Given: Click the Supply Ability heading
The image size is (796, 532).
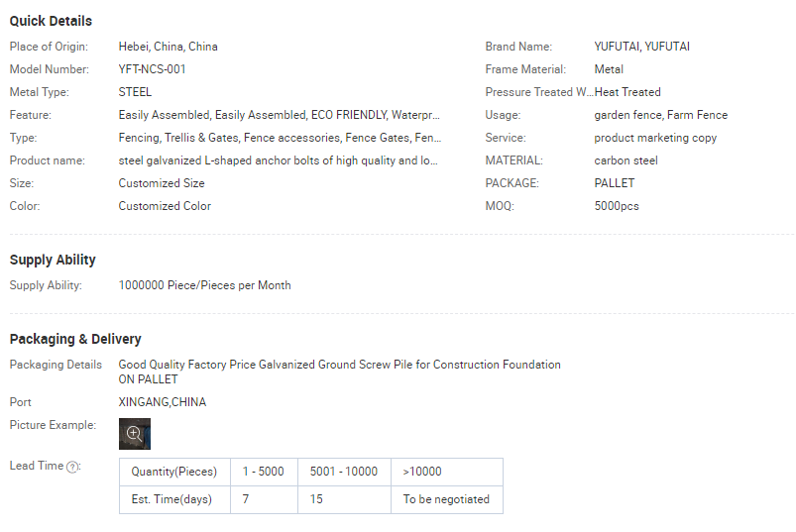Looking at the screenshot, I should click(53, 260).
